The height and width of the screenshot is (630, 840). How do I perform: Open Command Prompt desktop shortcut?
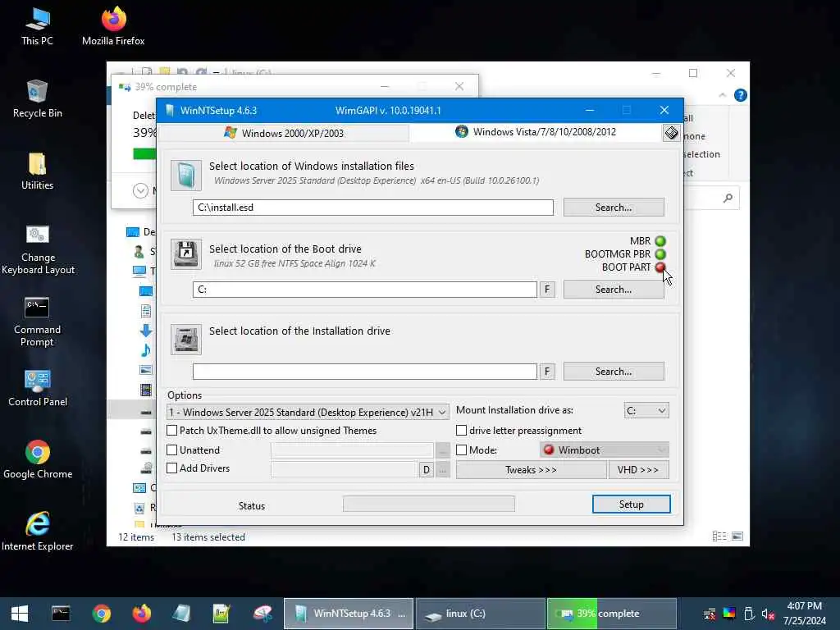coord(37,322)
